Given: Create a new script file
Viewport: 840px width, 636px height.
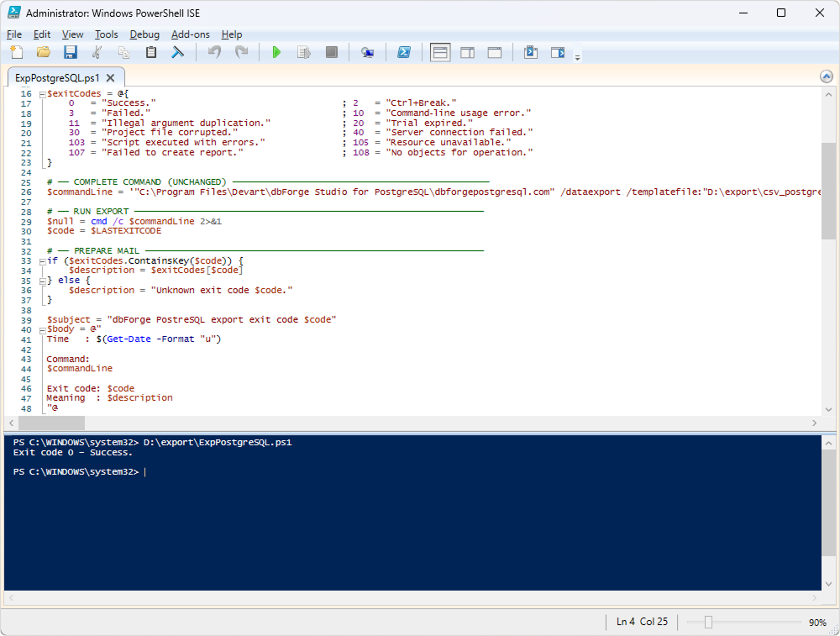Looking at the screenshot, I should pos(17,53).
